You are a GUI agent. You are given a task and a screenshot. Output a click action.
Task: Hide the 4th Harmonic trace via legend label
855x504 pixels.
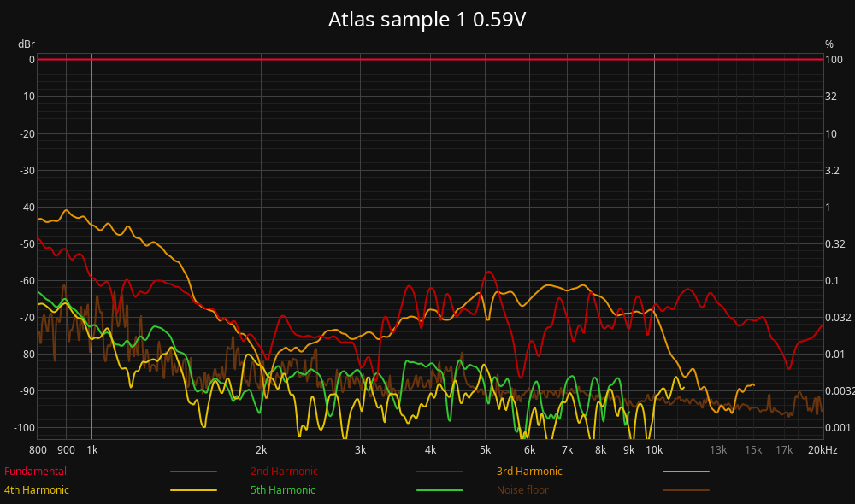pos(37,490)
